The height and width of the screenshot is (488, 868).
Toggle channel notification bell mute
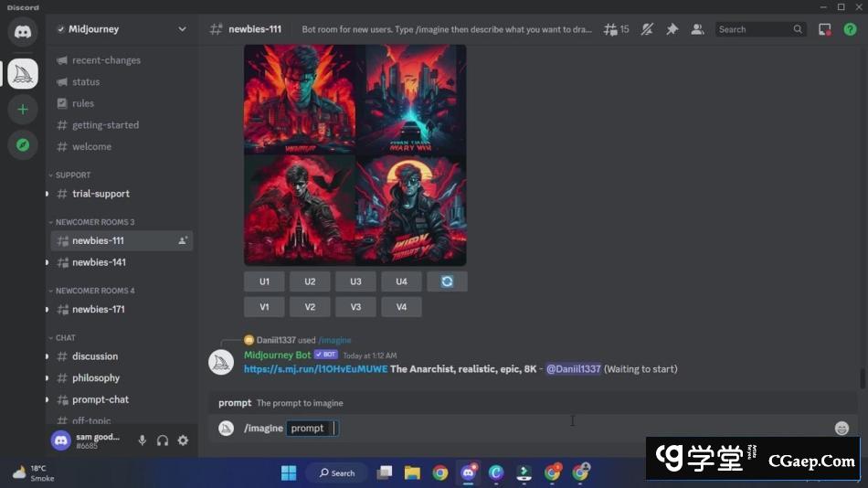click(x=647, y=29)
